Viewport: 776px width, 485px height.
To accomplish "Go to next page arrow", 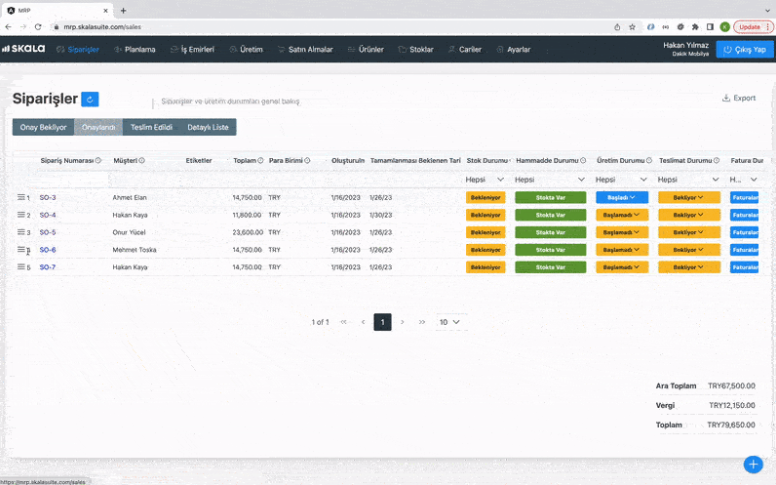I will pyautogui.click(x=402, y=322).
